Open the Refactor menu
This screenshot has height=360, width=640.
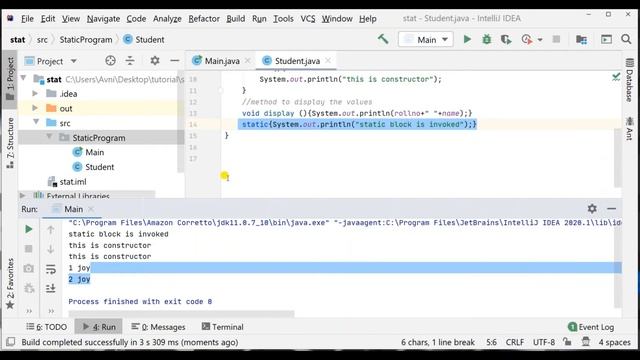[x=204, y=18]
